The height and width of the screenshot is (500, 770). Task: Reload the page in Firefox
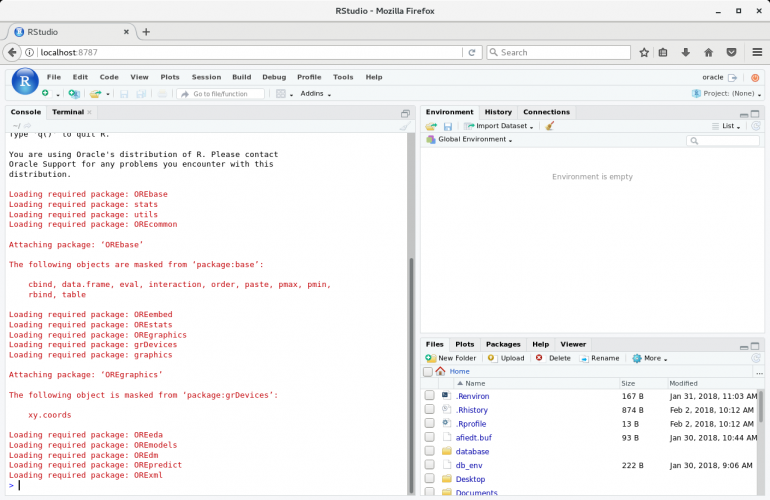(472, 52)
